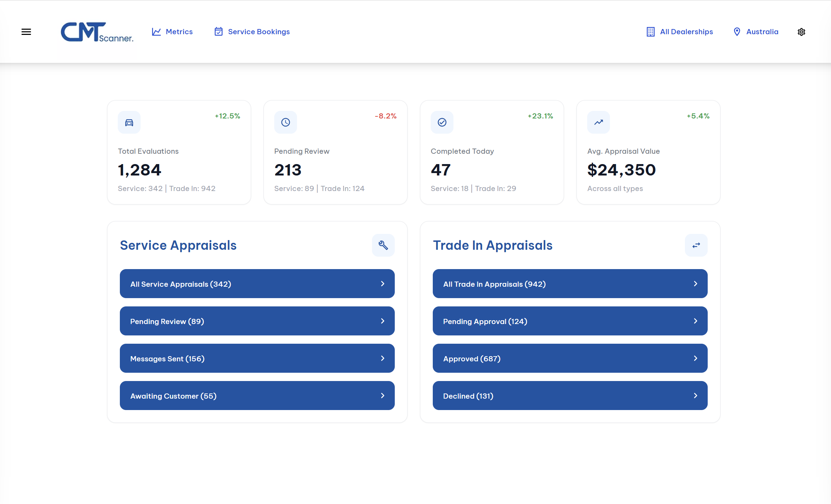Click the 47 completed today value
The image size is (831, 504).
tap(441, 170)
